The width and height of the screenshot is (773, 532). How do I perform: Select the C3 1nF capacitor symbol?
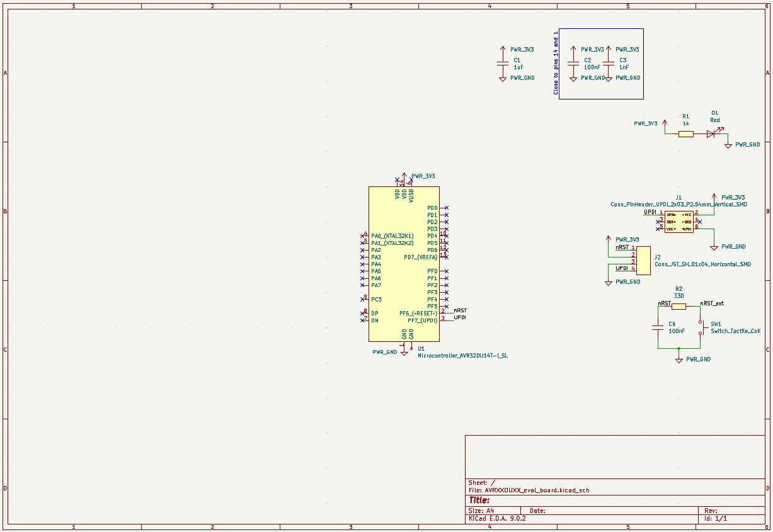click(x=609, y=63)
